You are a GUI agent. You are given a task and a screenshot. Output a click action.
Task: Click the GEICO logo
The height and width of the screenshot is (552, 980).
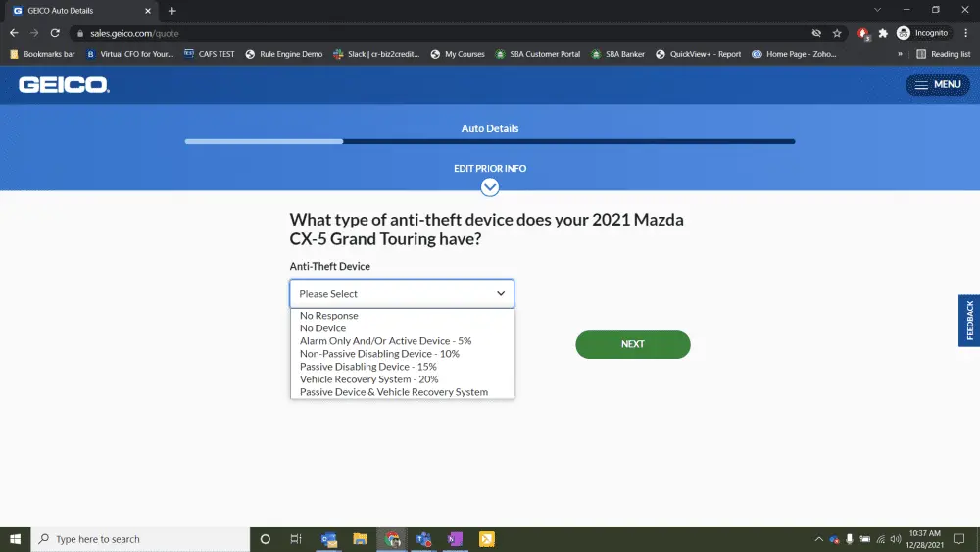(x=64, y=85)
